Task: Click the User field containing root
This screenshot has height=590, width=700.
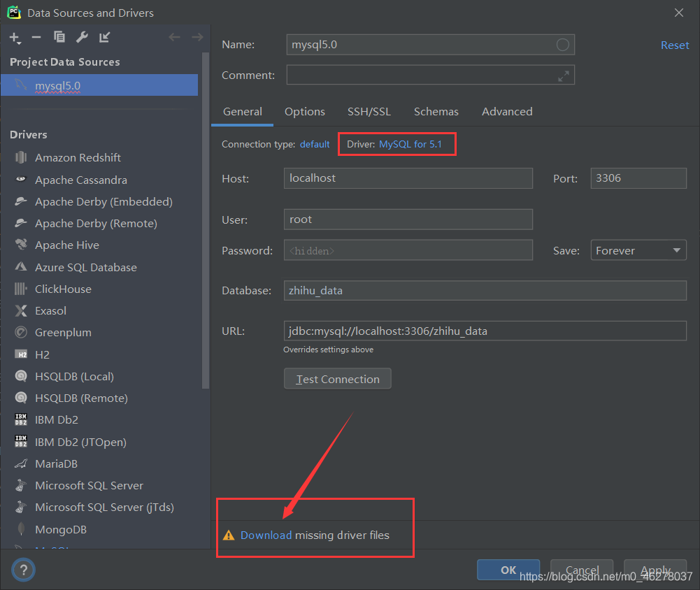Action: (x=408, y=219)
